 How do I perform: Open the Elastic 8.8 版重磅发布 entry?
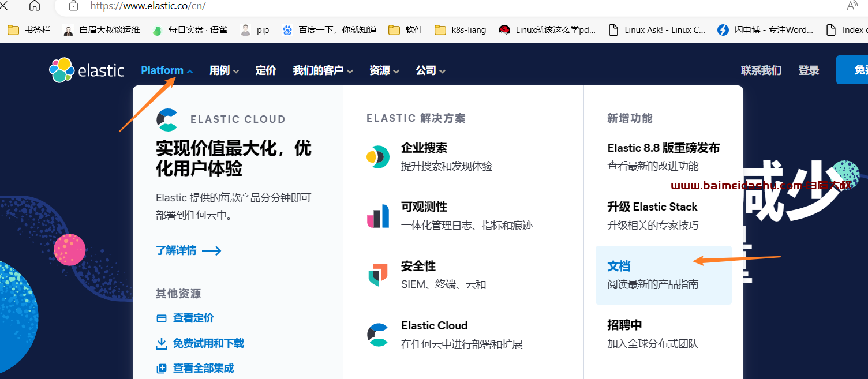pyautogui.click(x=664, y=156)
